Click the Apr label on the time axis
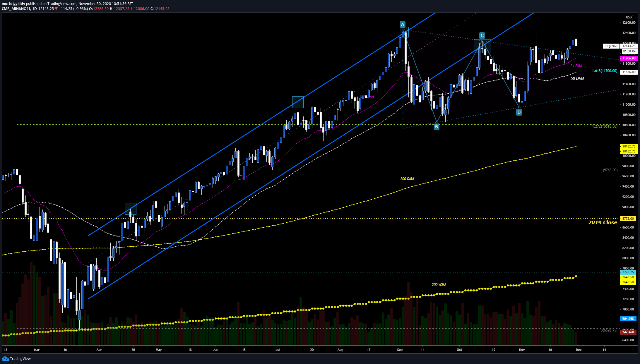This screenshot has width=640, height=364. click(x=99, y=350)
